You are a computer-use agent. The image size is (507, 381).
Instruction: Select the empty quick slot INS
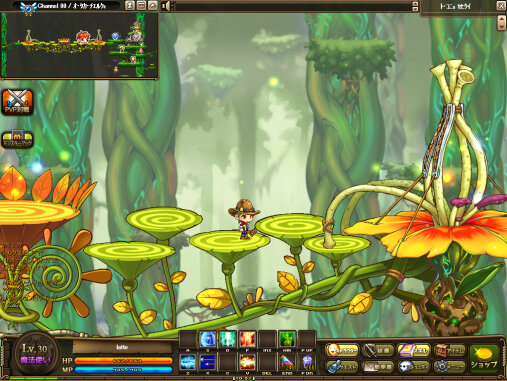(267, 339)
